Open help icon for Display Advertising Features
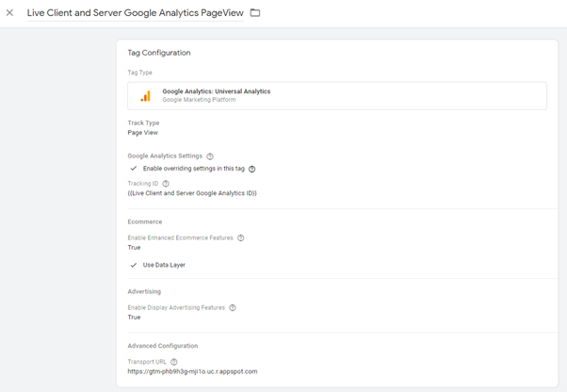The height and width of the screenshot is (392, 567). click(233, 308)
